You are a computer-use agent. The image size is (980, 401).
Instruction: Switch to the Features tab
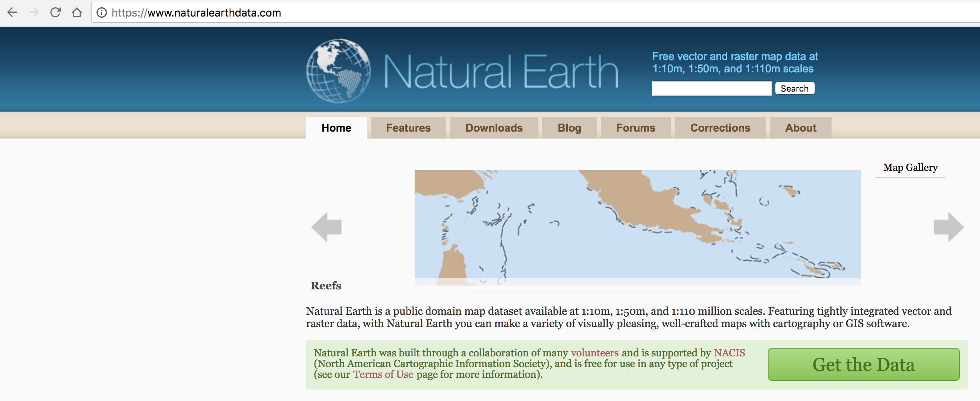pos(408,127)
